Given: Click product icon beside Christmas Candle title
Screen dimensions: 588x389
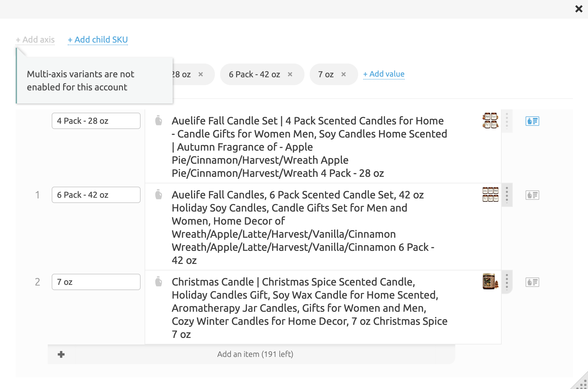Looking at the screenshot, I should (x=159, y=282).
